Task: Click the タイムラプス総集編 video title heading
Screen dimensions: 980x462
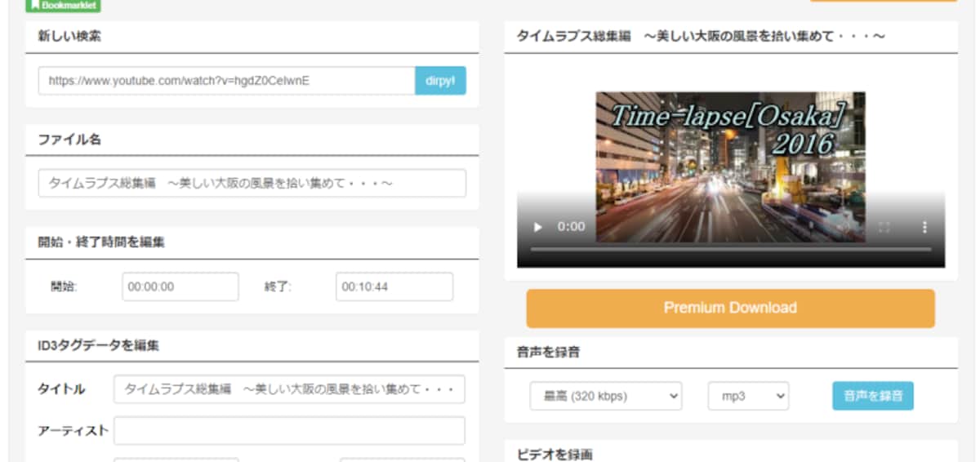Action: point(702,37)
